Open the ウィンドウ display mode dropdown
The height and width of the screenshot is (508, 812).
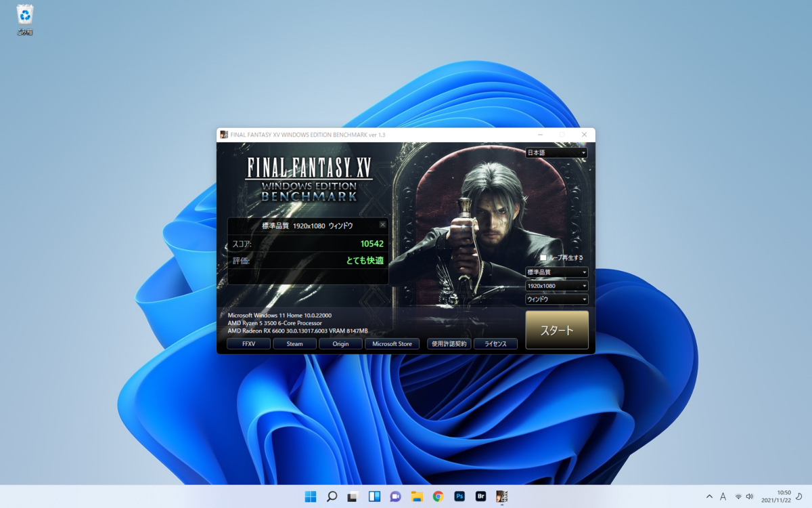pos(557,299)
